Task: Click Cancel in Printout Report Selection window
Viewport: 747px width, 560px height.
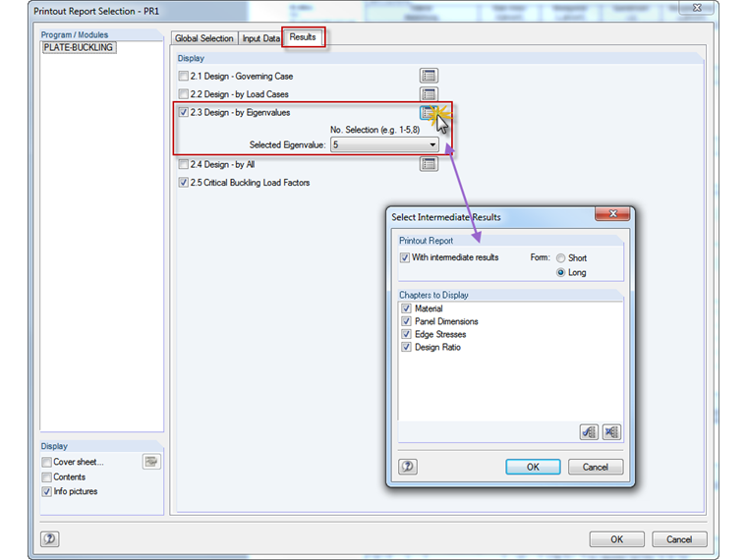Action: tap(679, 539)
